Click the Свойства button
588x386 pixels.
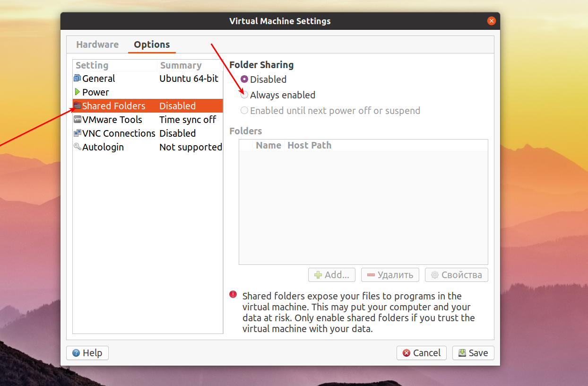[456, 275]
